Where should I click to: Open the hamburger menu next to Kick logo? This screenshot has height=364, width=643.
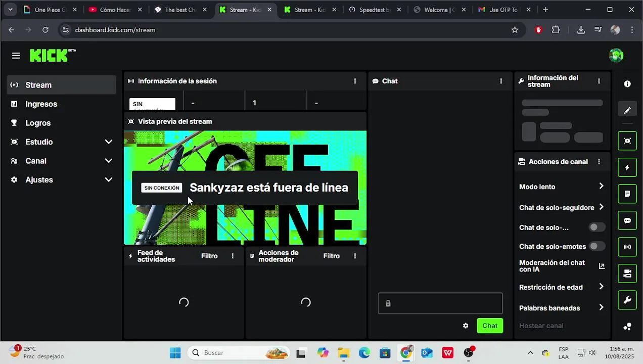(16, 56)
